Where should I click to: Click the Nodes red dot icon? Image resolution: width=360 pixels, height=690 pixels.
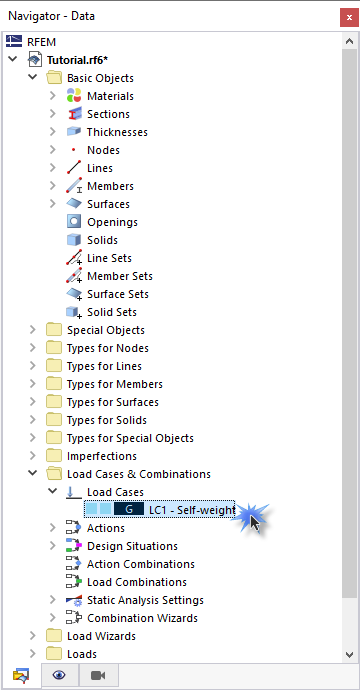pos(73,150)
